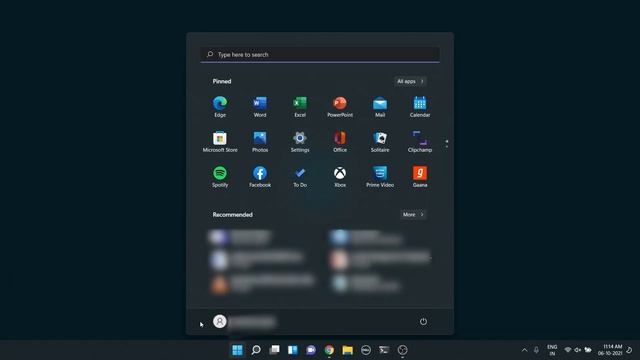Image resolution: width=640 pixels, height=360 pixels.
Task: Open Wi-Fi network quick settings
Action: 568,350
